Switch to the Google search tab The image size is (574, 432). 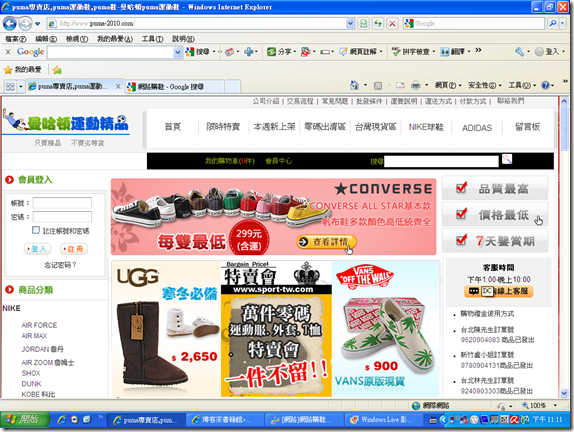(174, 87)
